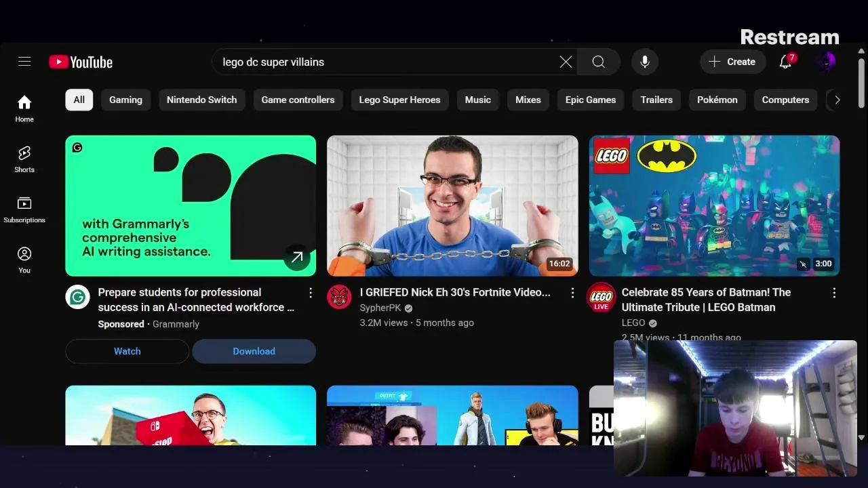The image size is (868, 488).
Task: Select the Pokémon chip
Action: click(717, 100)
